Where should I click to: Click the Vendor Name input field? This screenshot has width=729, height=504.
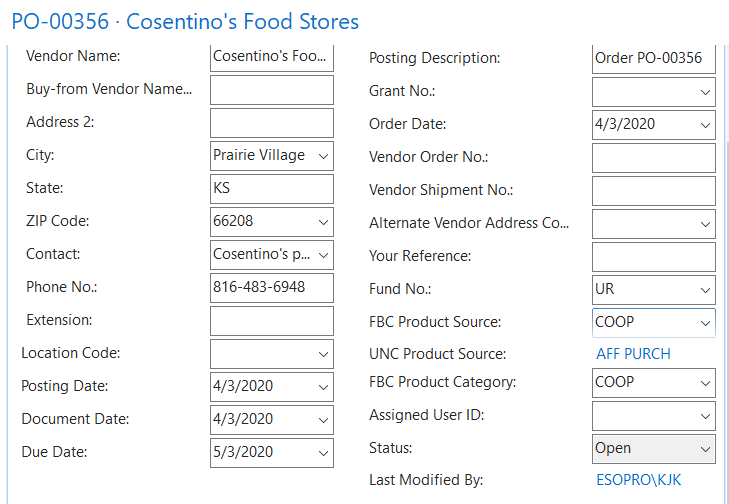click(x=271, y=57)
